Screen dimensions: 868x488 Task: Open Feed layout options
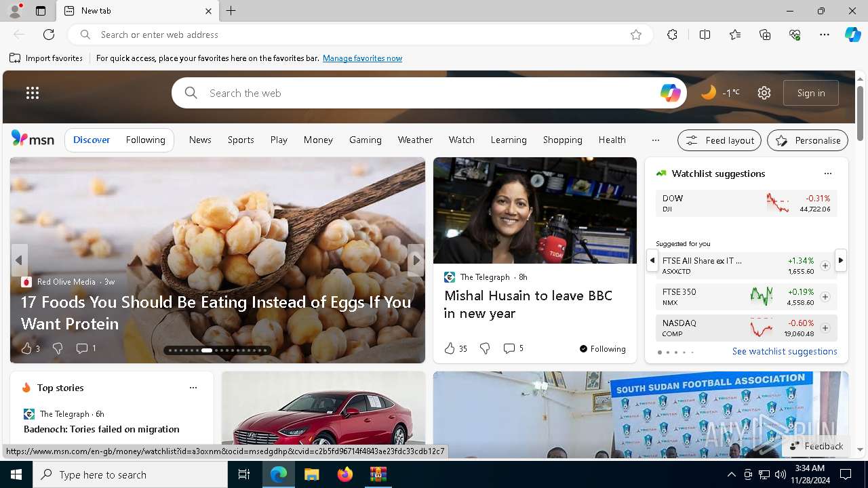(719, 140)
